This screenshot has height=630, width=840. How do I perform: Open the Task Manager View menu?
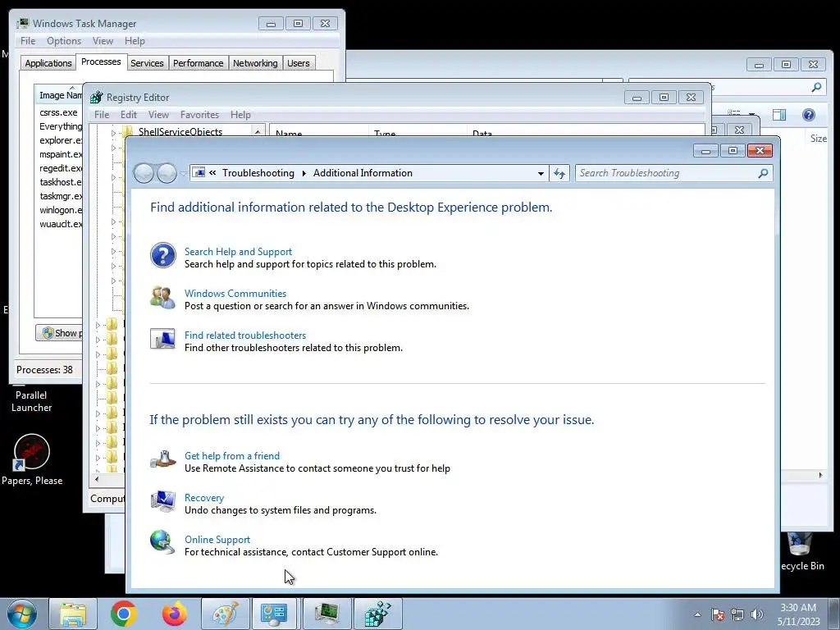103,41
